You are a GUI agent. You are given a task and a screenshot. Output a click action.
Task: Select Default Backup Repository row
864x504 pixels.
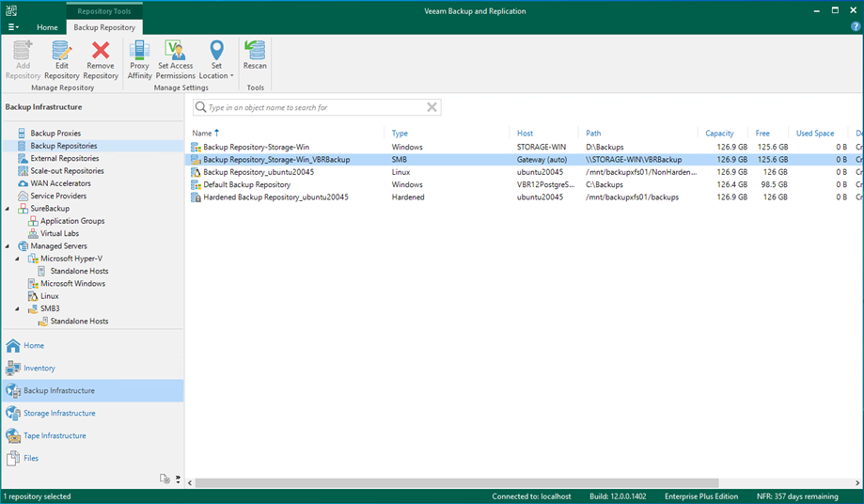[524, 184]
